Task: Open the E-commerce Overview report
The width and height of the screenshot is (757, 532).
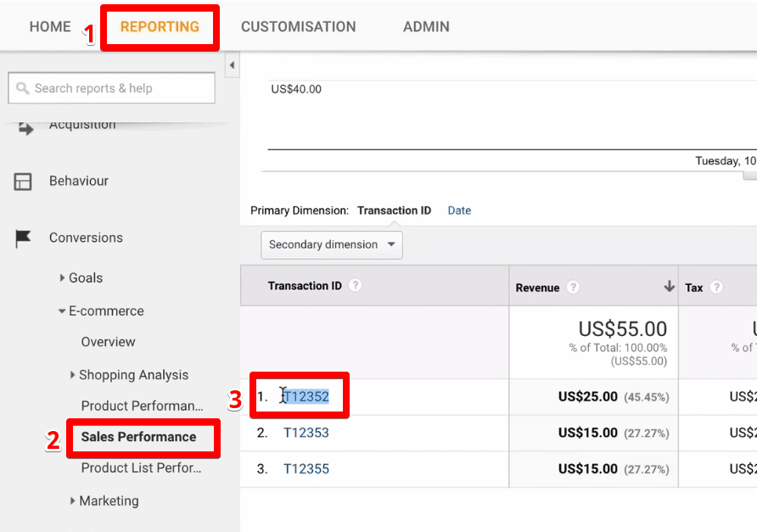Action: pyautogui.click(x=108, y=342)
